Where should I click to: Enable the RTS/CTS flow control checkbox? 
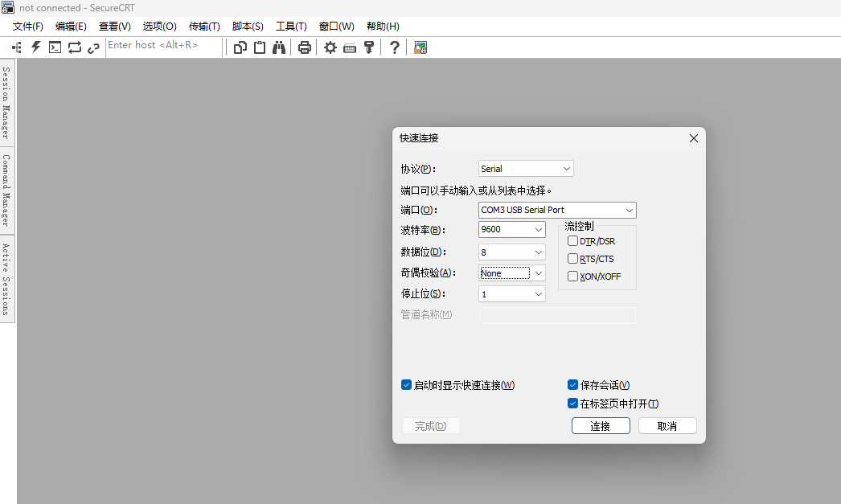tap(574, 258)
